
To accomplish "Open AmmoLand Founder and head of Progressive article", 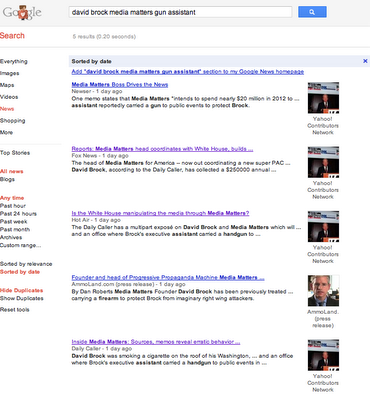I will pos(168,278).
